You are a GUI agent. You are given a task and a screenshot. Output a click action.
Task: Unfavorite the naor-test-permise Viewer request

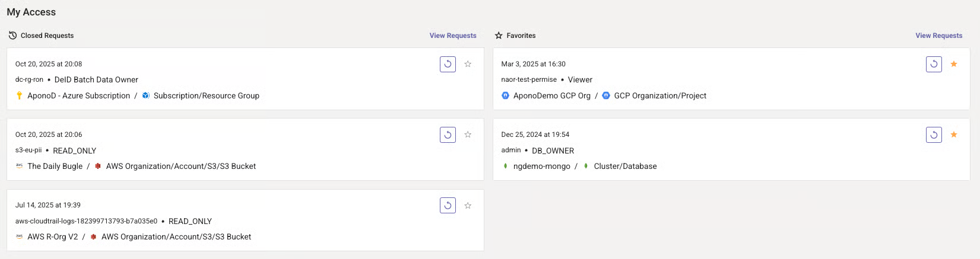pyautogui.click(x=954, y=64)
